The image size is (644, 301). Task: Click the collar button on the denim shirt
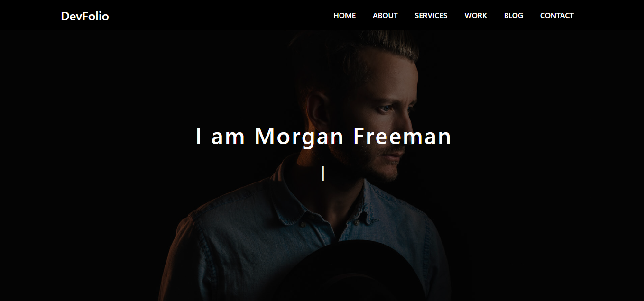(303, 221)
